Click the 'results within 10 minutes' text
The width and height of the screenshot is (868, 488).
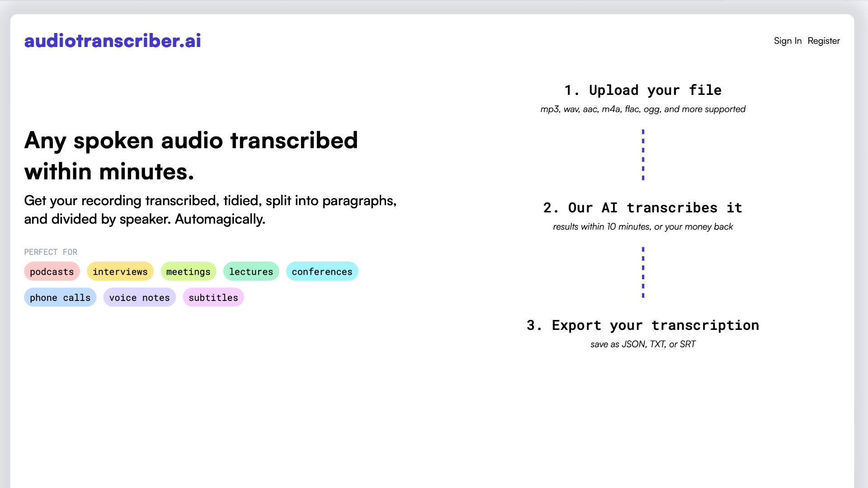tap(643, 226)
